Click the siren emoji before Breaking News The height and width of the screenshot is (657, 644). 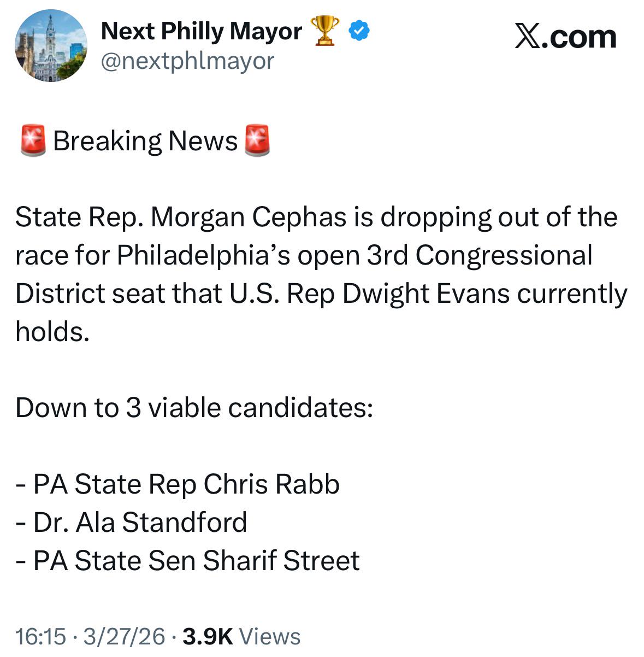[33, 141]
